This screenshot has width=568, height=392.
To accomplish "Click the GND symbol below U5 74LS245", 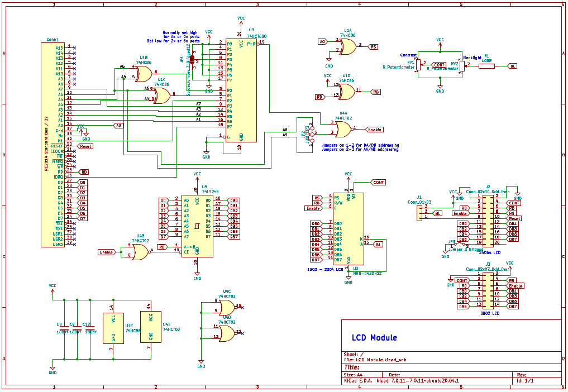I will pyautogui.click(x=197, y=275).
